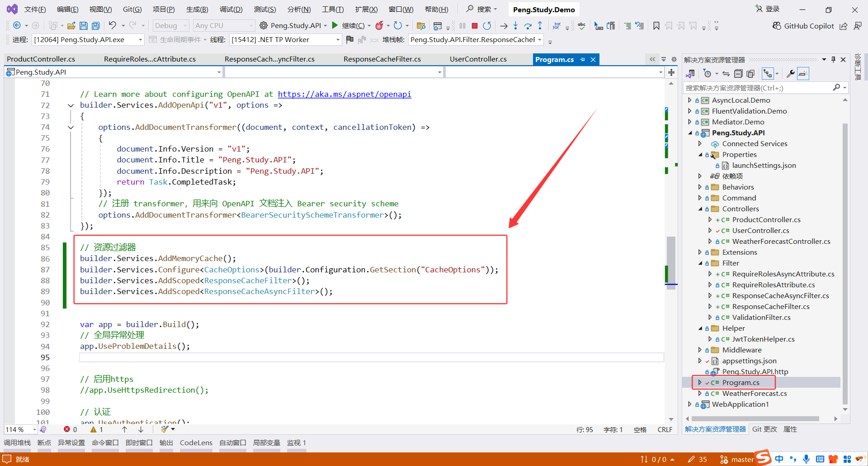Open the 调试(D) menu
This screenshot has height=466, width=868.
[231, 10]
